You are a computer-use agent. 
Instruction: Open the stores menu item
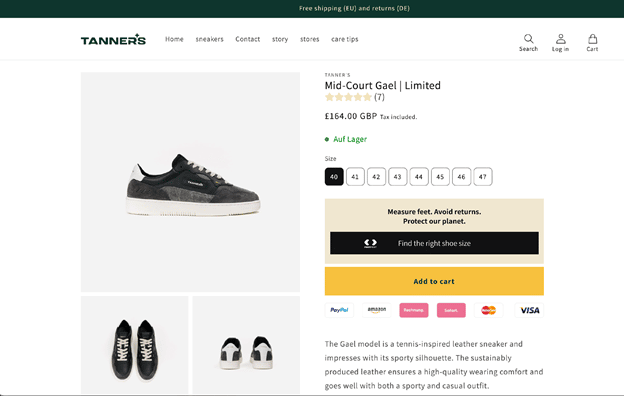(x=310, y=39)
